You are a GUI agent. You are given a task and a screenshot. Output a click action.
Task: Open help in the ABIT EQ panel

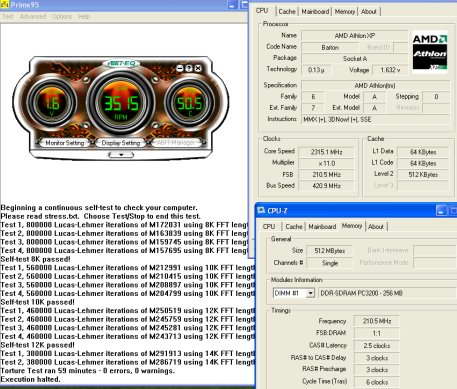coord(189,68)
